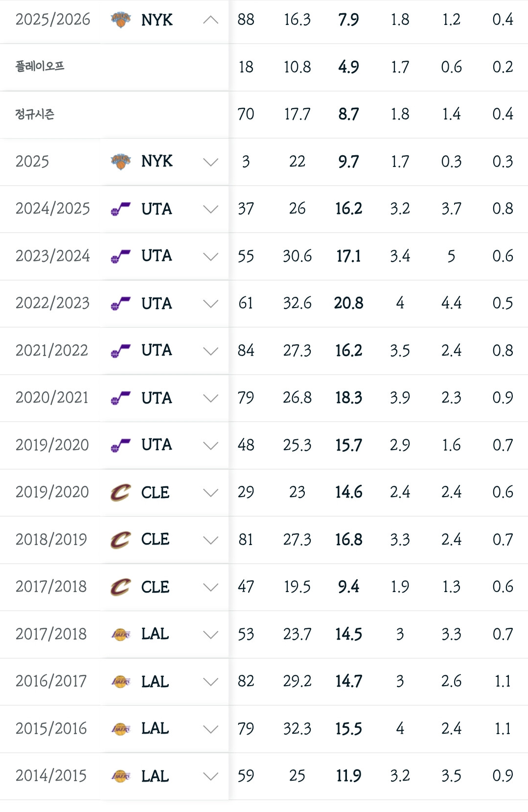
Task: Click the Lakers logo for 2014/2015 season
Action: tap(121, 776)
